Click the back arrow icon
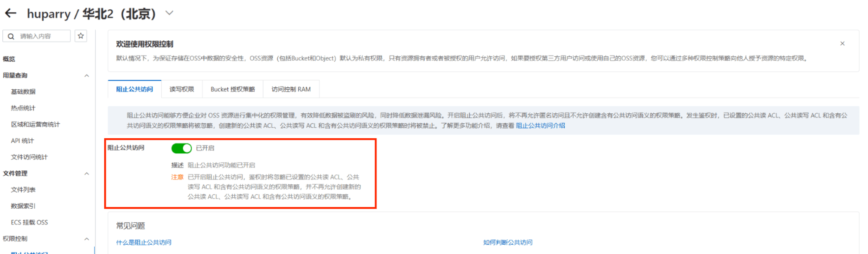 pyautogui.click(x=11, y=13)
